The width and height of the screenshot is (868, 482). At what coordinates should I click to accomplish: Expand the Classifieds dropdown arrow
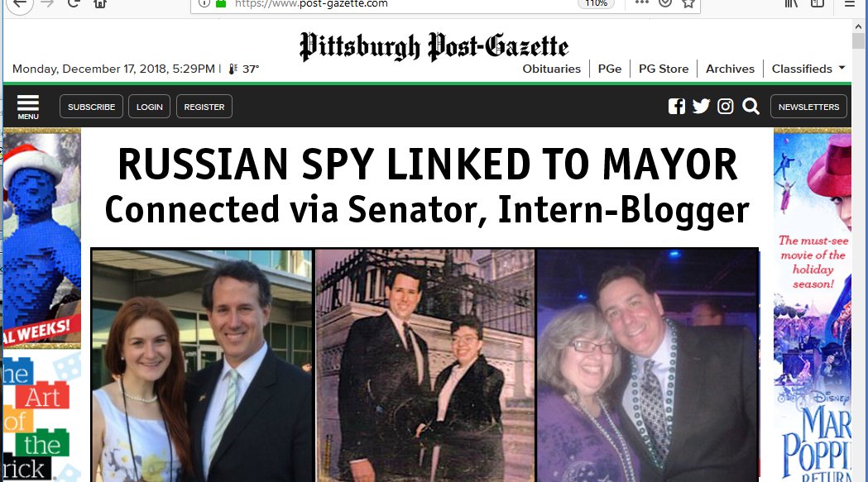click(842, 68)
